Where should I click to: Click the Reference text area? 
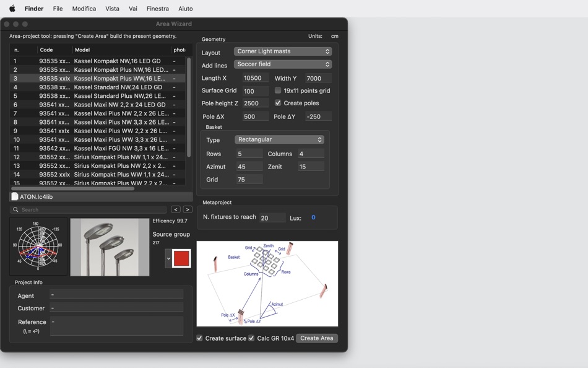[x=116, y=326]
